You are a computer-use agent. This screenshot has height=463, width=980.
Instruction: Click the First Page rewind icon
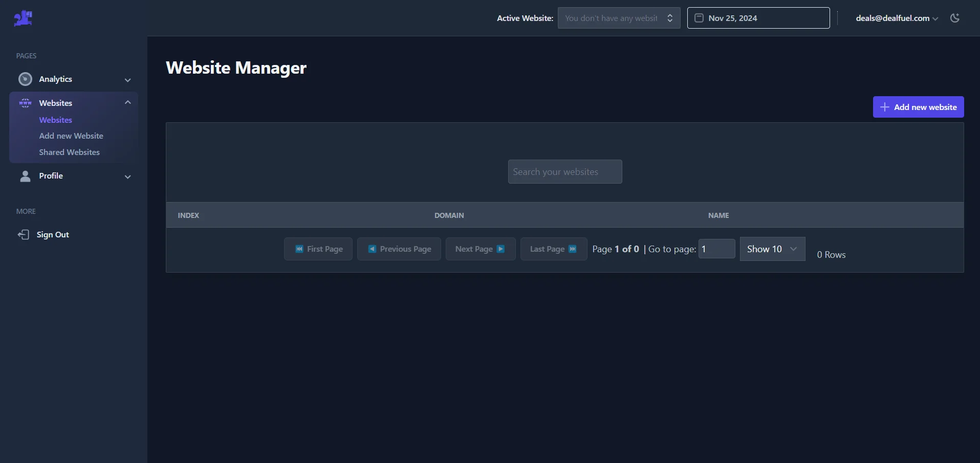299,249
